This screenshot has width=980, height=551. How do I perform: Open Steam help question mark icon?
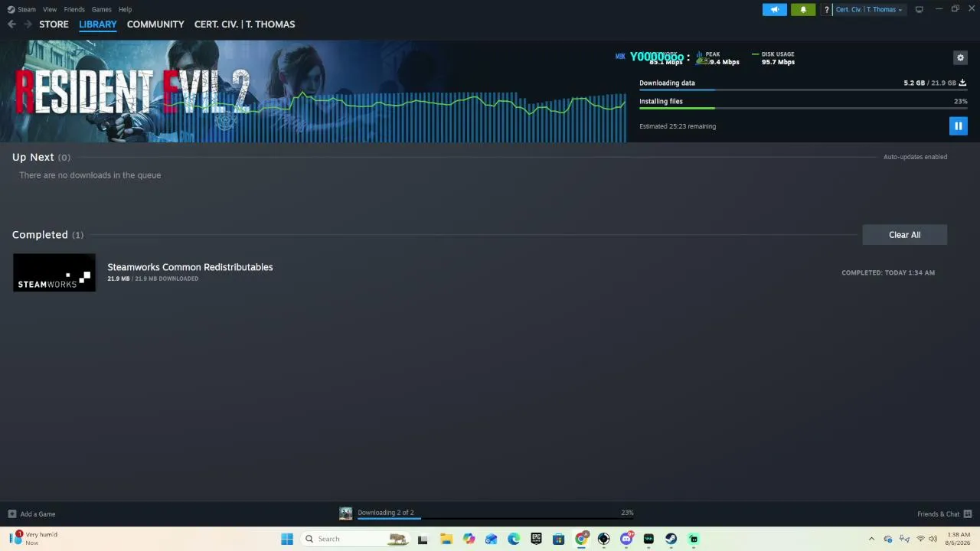coord(826,9)
